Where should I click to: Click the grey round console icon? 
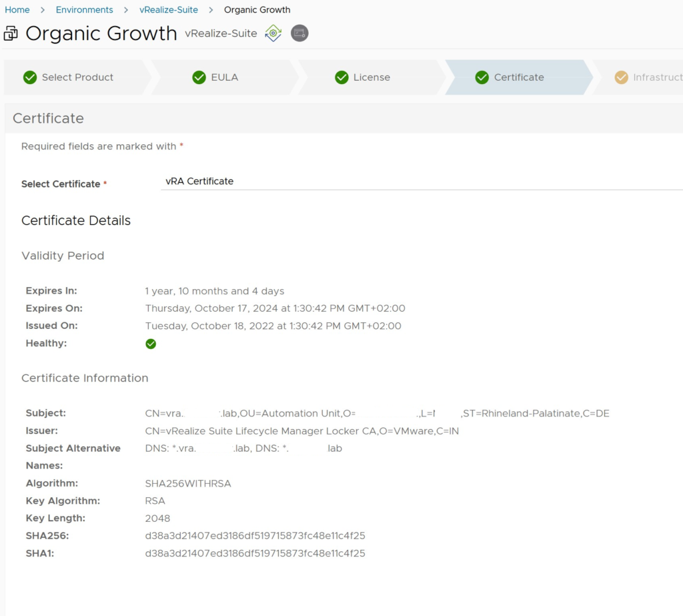[299, 33]
